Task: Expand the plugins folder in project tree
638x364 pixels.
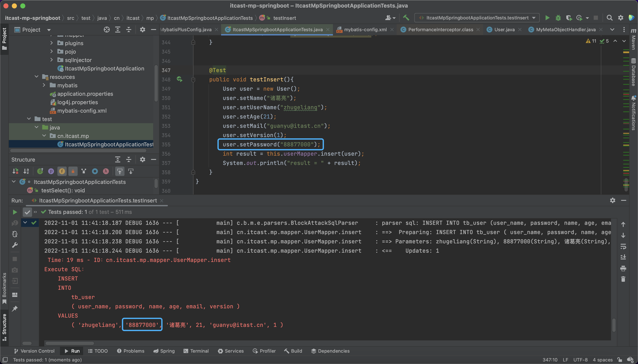Action: click(51, 43)
